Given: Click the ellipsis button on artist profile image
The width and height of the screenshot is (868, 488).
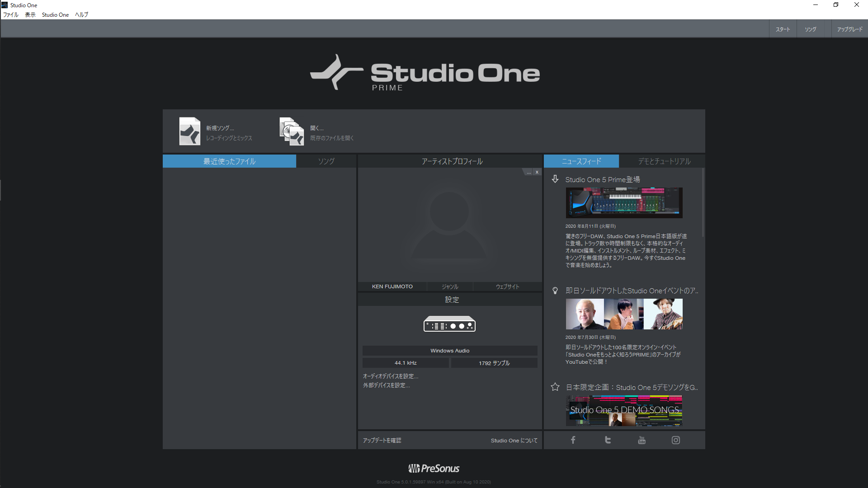Looking at the screenshot, I should [528, 172].
